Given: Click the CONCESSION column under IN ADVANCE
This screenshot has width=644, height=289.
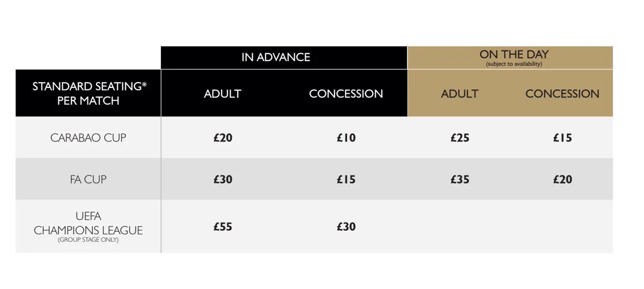Looking at the screenshot, I should [346, 94].
